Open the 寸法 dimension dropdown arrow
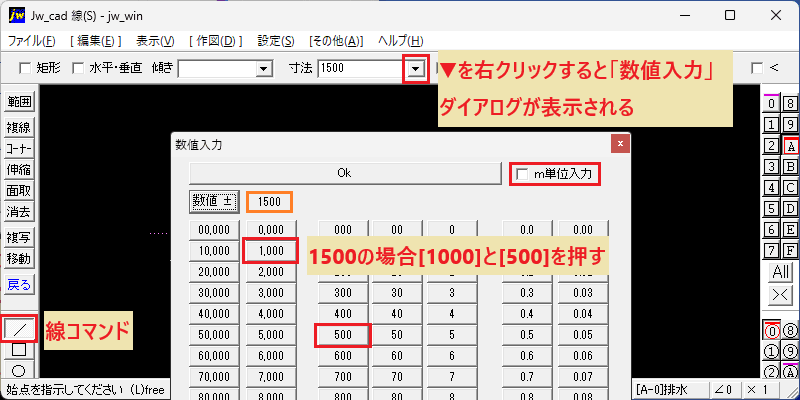800x400 pixels. 417,69
